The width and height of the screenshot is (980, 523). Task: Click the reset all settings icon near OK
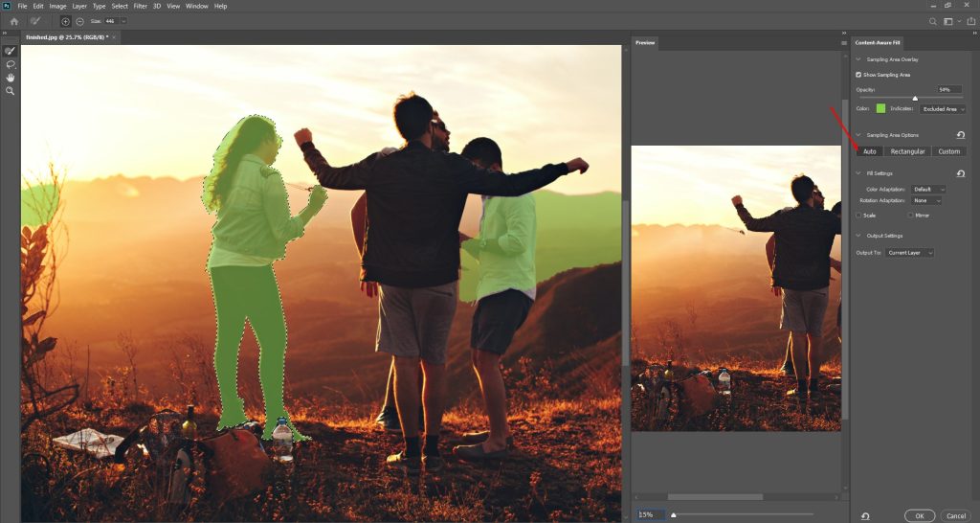pos(865,516)
